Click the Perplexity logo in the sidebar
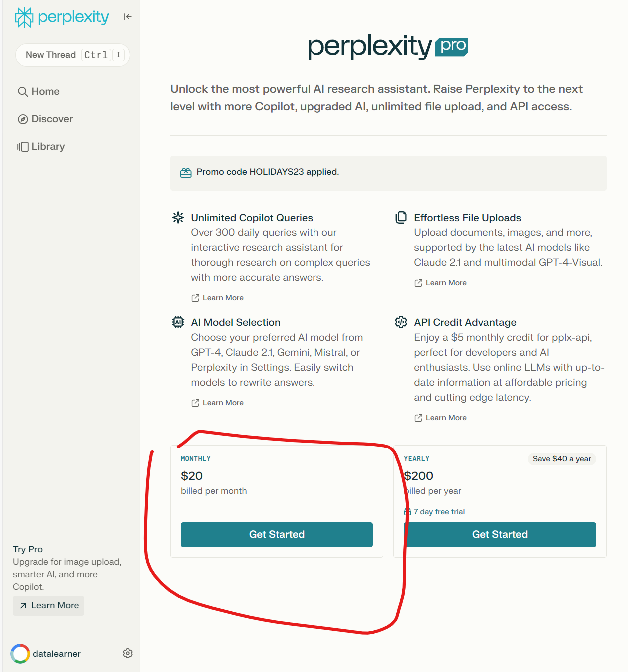The image size is (628, 672). click(62, 17)
